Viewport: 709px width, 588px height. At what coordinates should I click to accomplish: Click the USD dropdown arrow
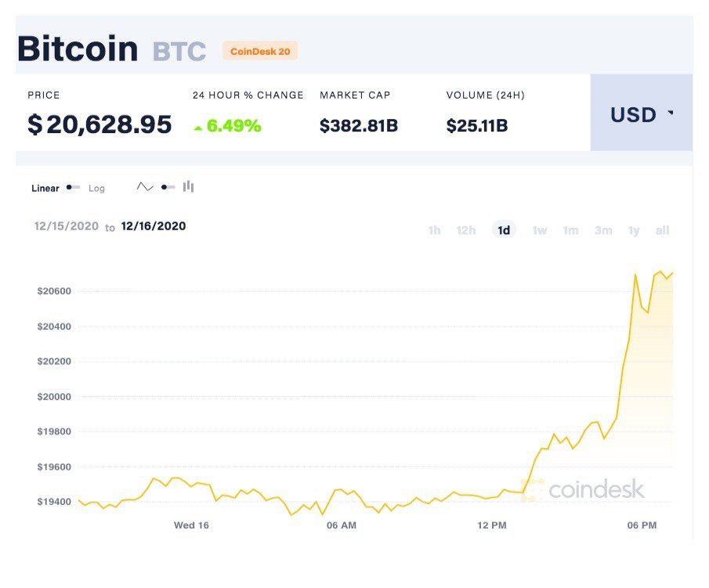coord(671,112)
